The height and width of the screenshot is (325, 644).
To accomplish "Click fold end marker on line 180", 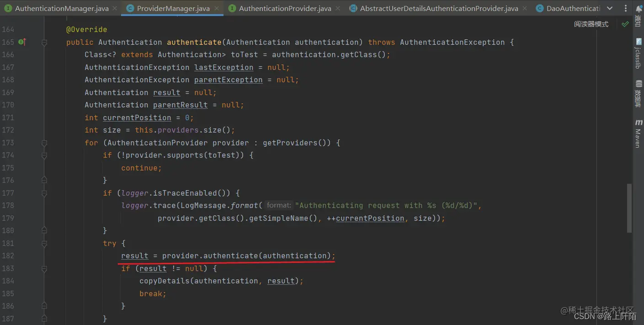I will [44, 230].
